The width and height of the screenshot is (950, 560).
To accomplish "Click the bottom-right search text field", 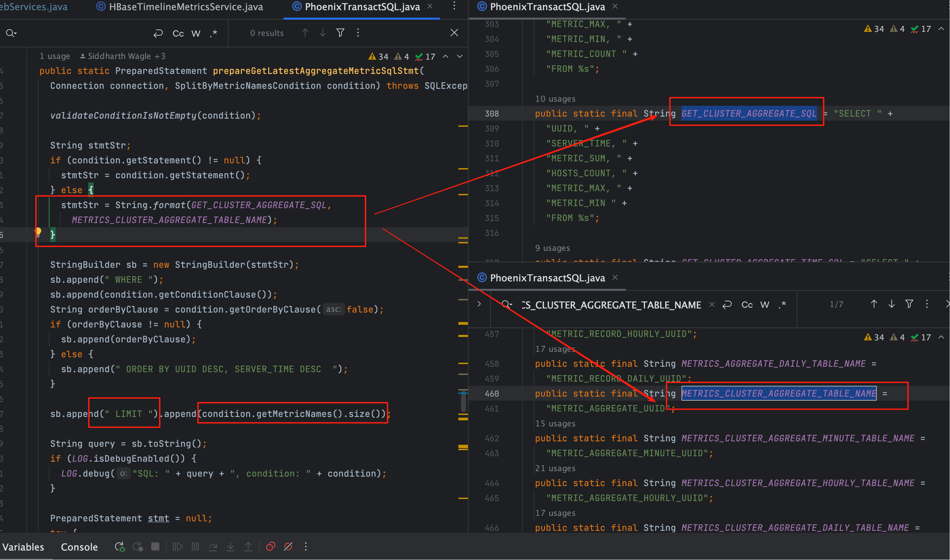I will tap(611, 305).
